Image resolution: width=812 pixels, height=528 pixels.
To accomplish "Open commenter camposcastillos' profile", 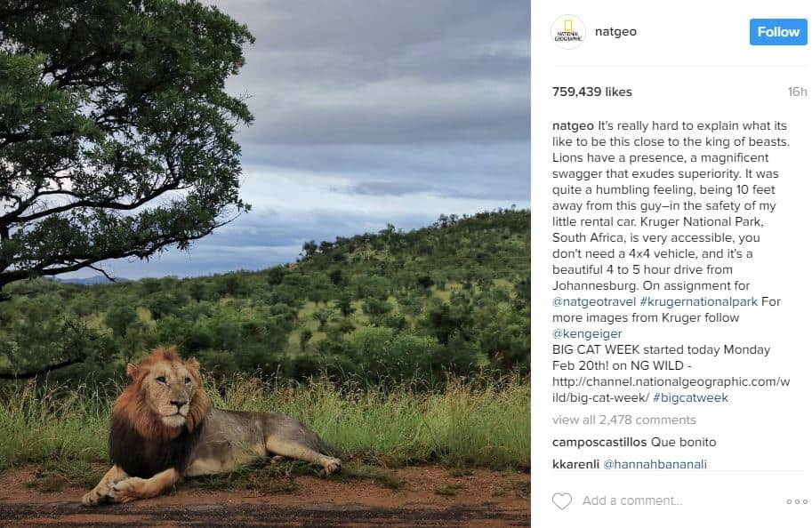I will pos(599,442).
